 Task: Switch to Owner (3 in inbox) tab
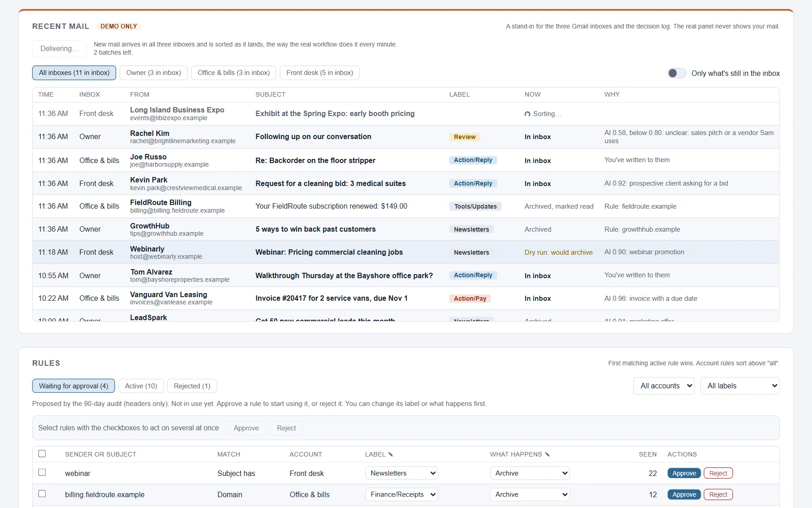click(153, 73)
